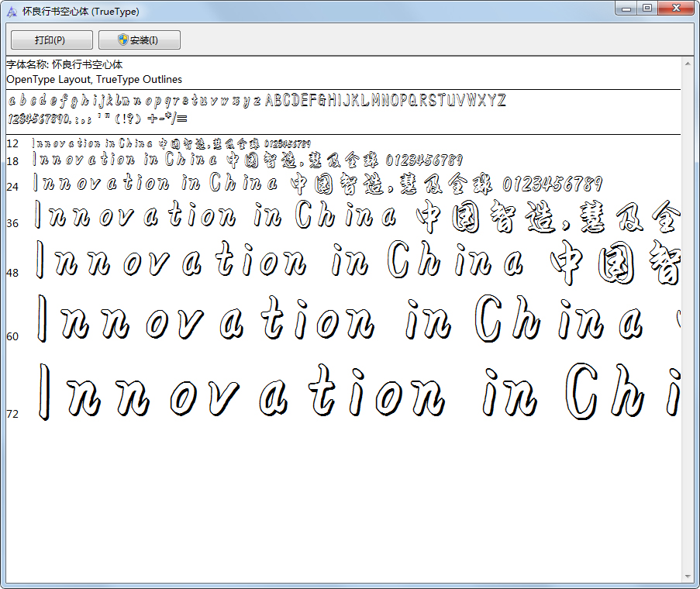Click the size 72 sample text line

[358, 392]
